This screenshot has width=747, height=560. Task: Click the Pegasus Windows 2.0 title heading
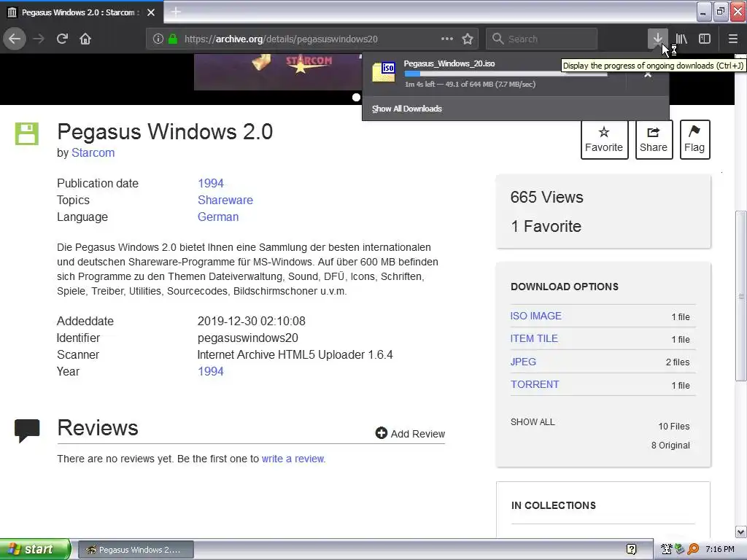click(x=165, y=131)
